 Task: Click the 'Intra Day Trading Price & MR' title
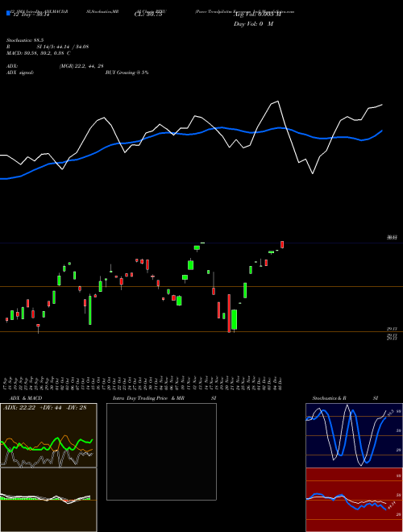pos(148,398)
